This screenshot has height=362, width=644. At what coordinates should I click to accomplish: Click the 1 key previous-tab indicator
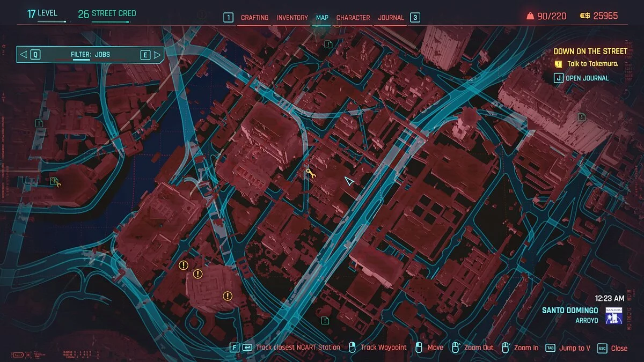tap(229, 18)
